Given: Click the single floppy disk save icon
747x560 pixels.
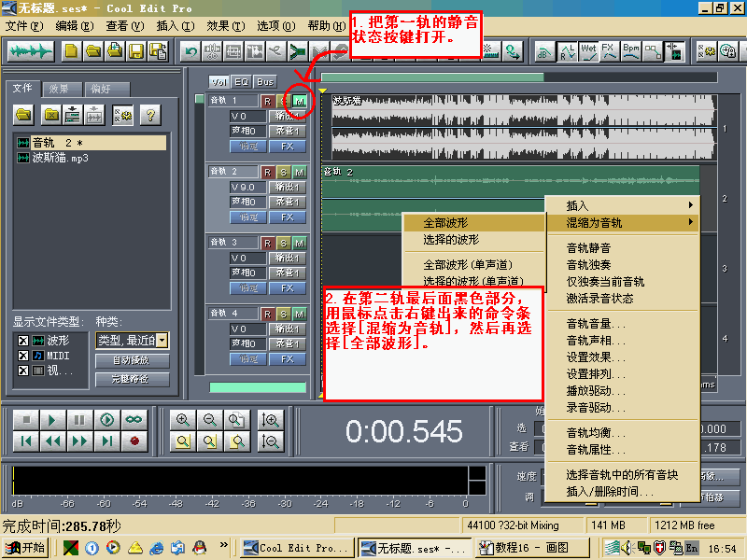Looking at the screenshot, I should [x=136, y=51].
